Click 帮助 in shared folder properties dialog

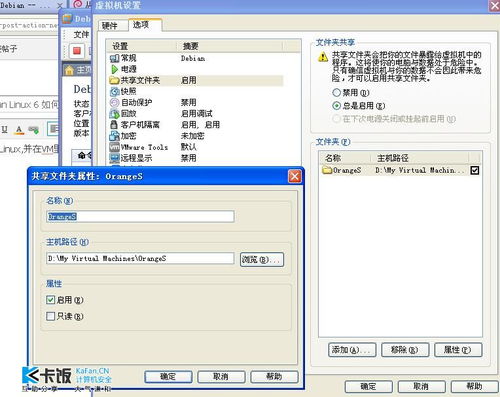tap(274, 377)
